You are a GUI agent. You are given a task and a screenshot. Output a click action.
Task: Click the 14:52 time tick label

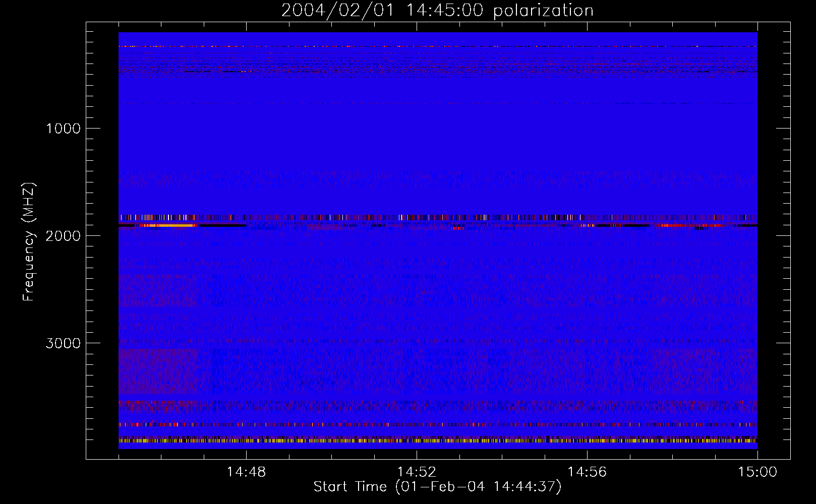pyautogui.click(x=417, y=472)
